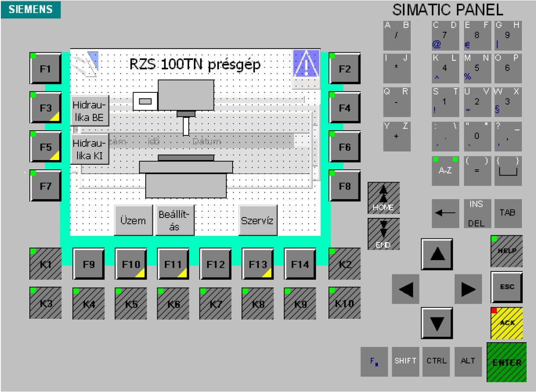
Task: Click the M N 5 keypad key
Action: 477,69
